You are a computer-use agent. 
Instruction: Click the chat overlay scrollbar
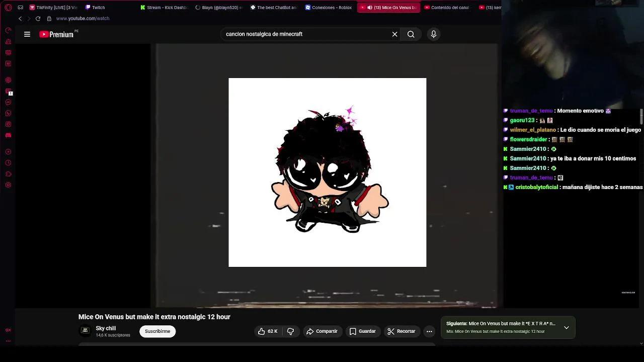coord(641,116)
